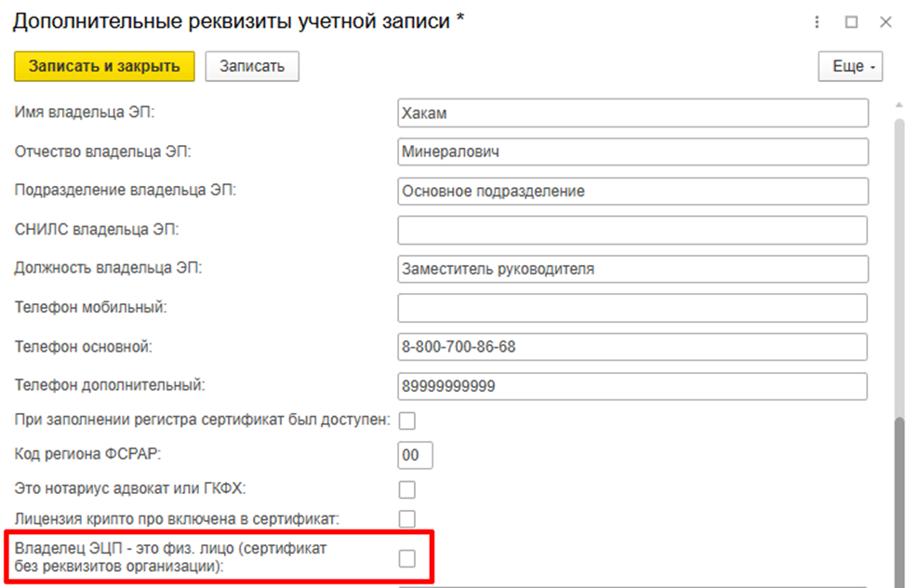Click the 'Телефон основной' input field
The height and width of the screenshot is (588, 906).
(632, 347)
